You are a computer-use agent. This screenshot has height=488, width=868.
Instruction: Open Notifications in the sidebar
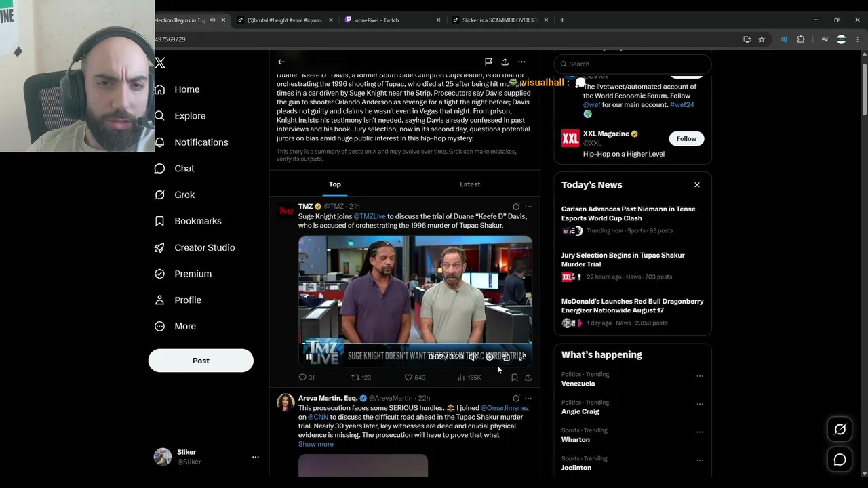click(x=191, y=142)
